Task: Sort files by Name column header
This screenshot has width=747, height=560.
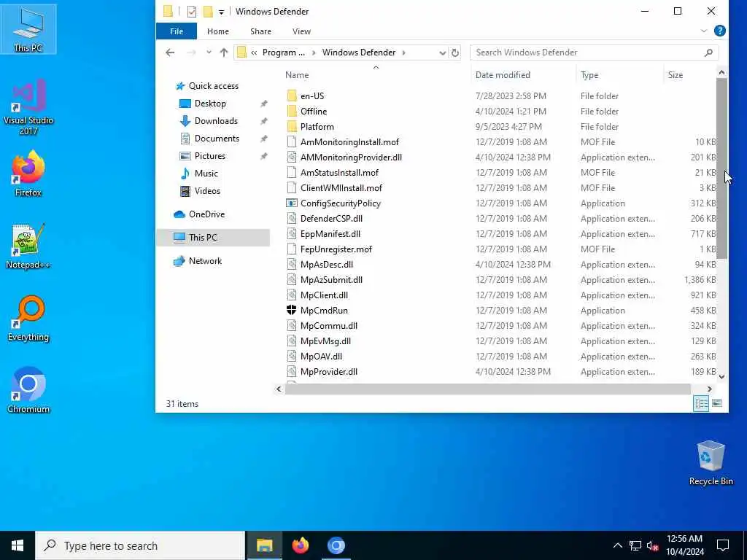Action: pyautogui.click(x=298, y=75)
